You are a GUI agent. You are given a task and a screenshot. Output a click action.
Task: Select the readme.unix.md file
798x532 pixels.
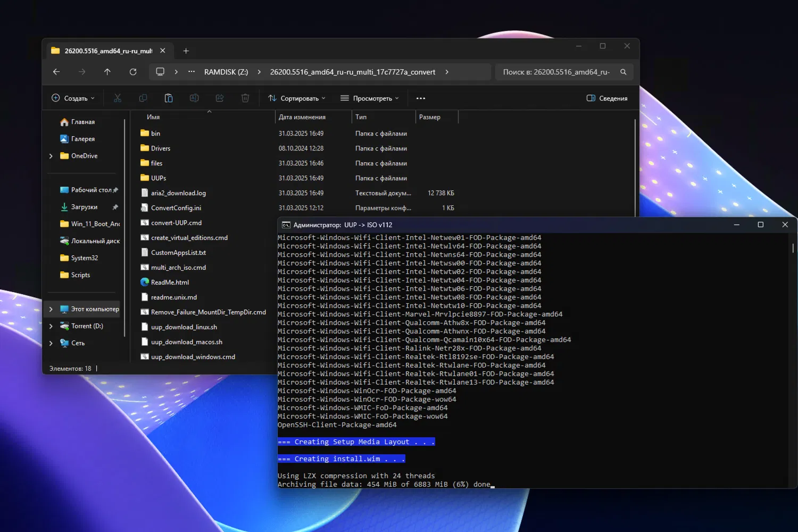point(174,297)
